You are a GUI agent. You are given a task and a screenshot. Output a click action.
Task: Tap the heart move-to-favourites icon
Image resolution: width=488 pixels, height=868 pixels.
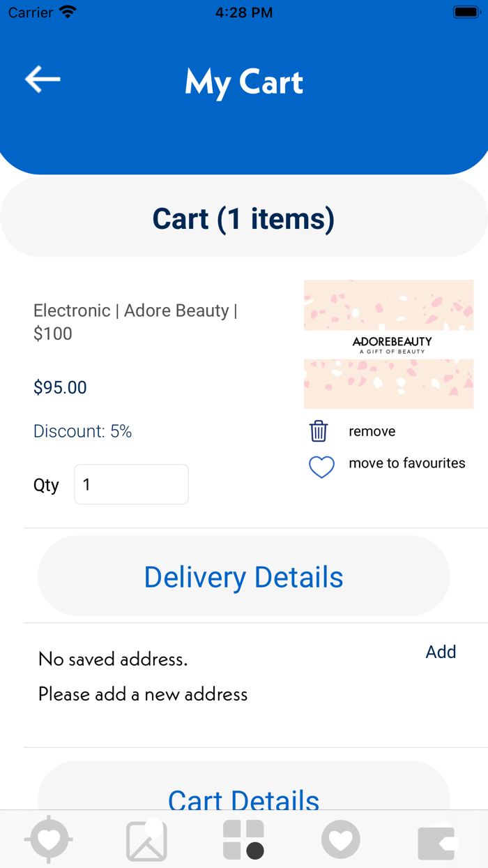pyautogui.click(x=321, y=467)
